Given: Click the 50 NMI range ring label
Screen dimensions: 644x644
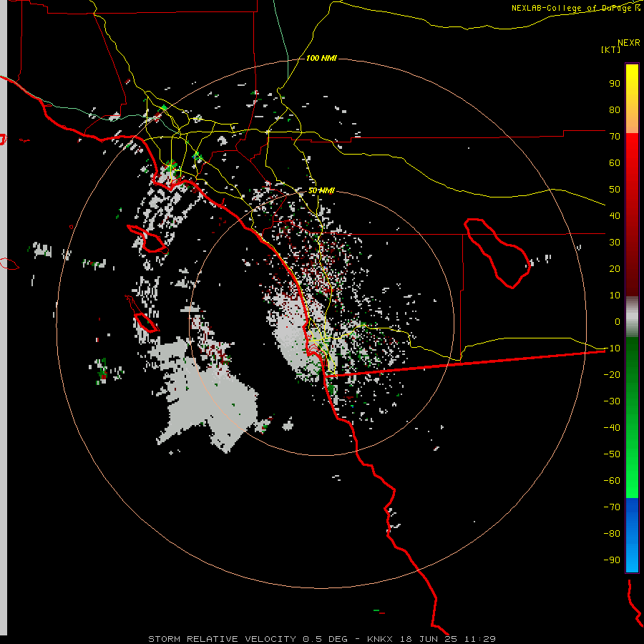Looking at the screenshot, I should (321, 190).
